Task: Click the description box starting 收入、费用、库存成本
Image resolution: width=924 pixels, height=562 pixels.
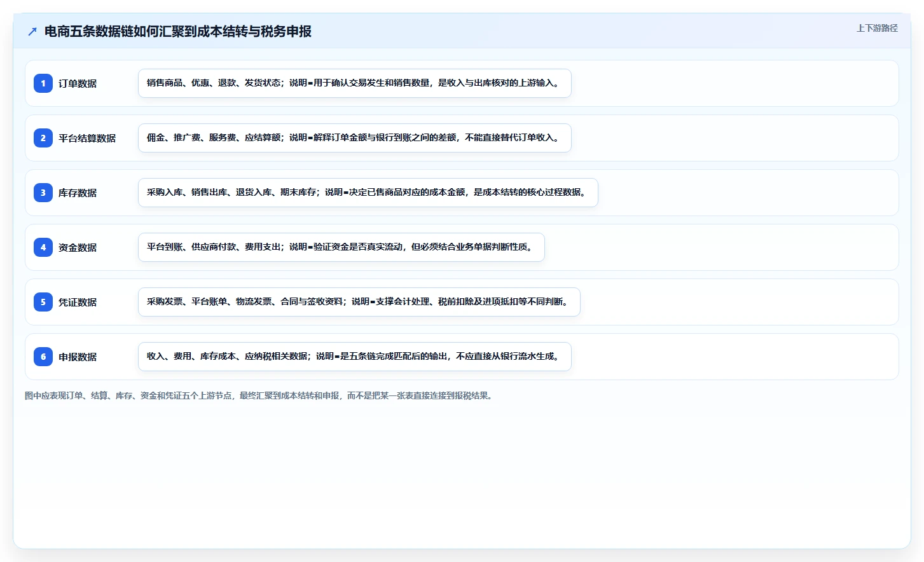Action: 355,357
